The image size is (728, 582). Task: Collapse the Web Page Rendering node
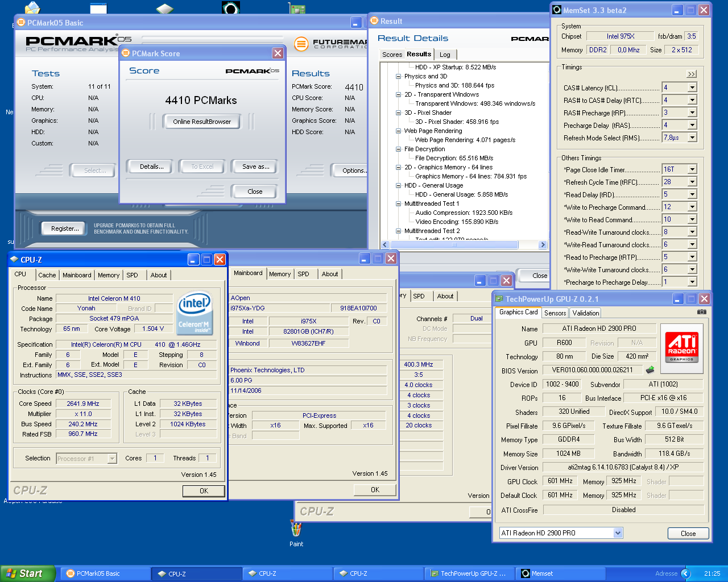pyautogui.click(x=399, y=131)
